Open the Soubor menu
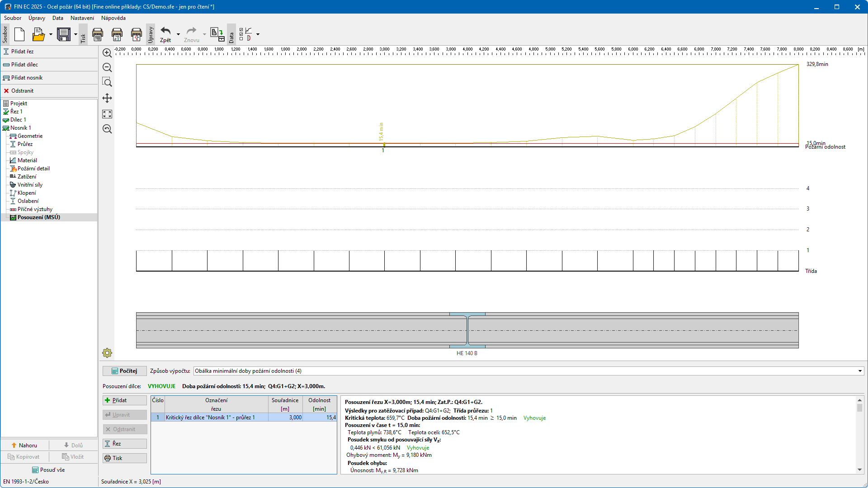868x488 pixels. [x=13, y=18]
